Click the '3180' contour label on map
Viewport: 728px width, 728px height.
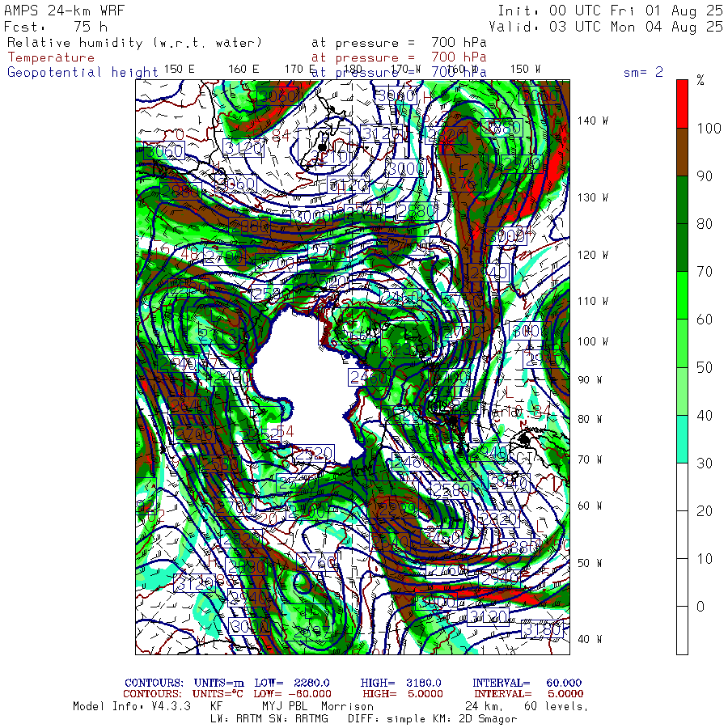[x=542, y=629]
